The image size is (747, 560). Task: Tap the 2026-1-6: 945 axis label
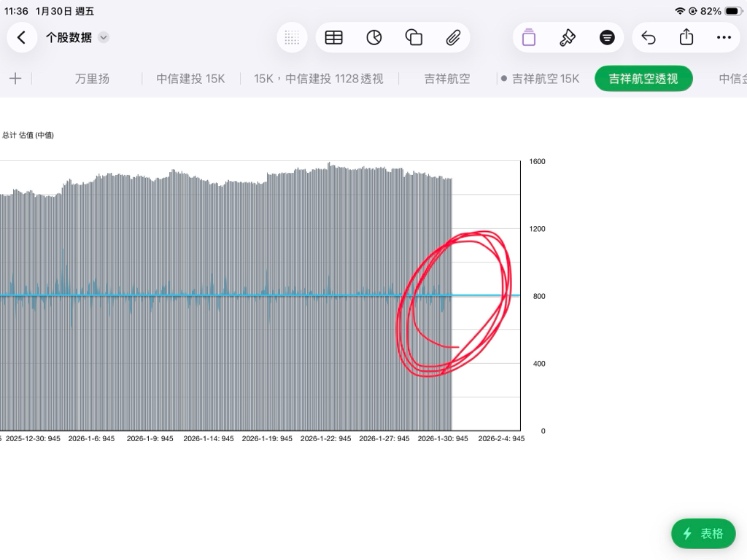(x=91, y=438)
